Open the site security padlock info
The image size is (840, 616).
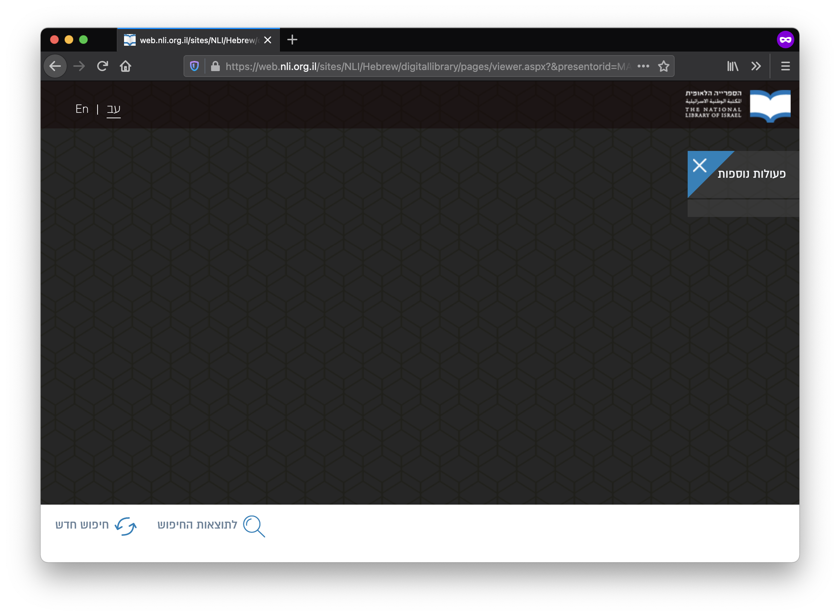(214, 66)
